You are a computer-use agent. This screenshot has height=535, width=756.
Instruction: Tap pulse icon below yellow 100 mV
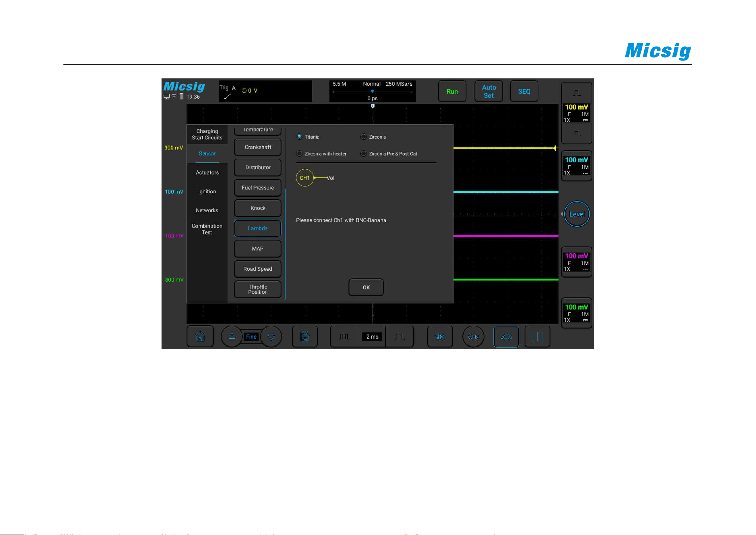577,133
